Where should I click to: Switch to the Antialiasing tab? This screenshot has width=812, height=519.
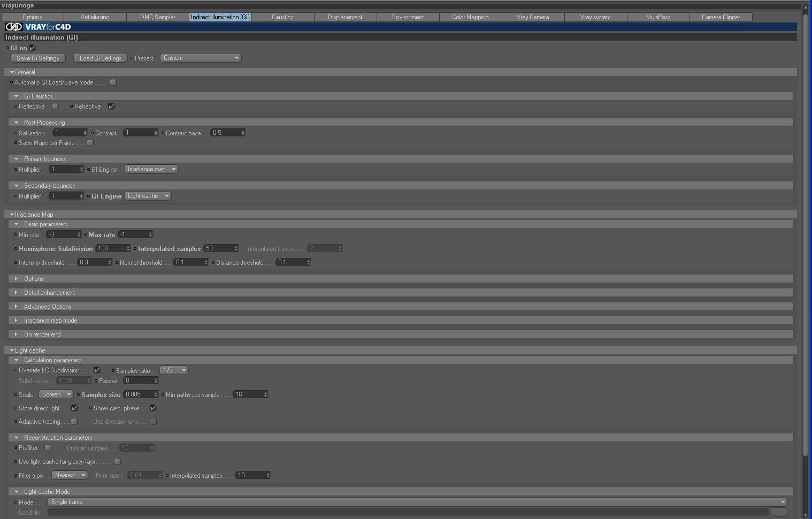point(95,17)
